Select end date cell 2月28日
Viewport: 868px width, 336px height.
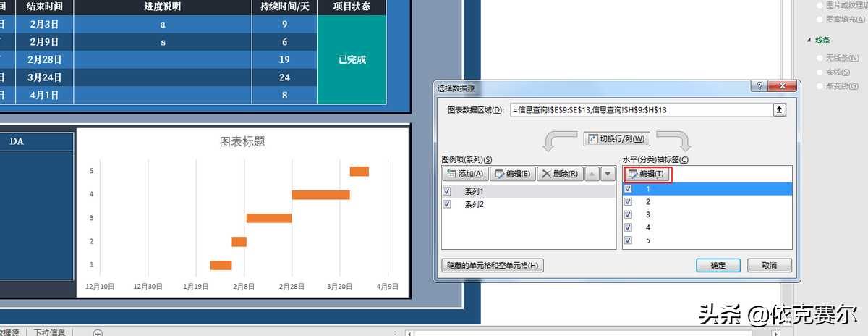(x=45, y=60)
